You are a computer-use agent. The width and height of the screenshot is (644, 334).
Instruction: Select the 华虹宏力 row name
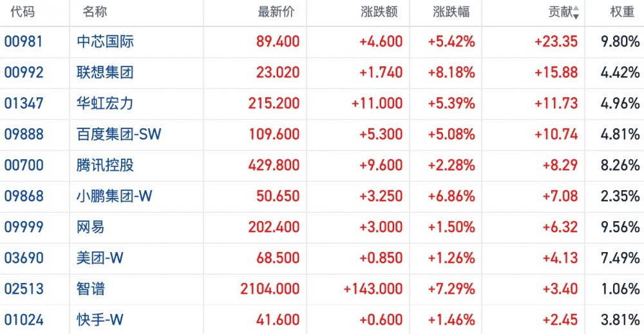coord(105,103)
